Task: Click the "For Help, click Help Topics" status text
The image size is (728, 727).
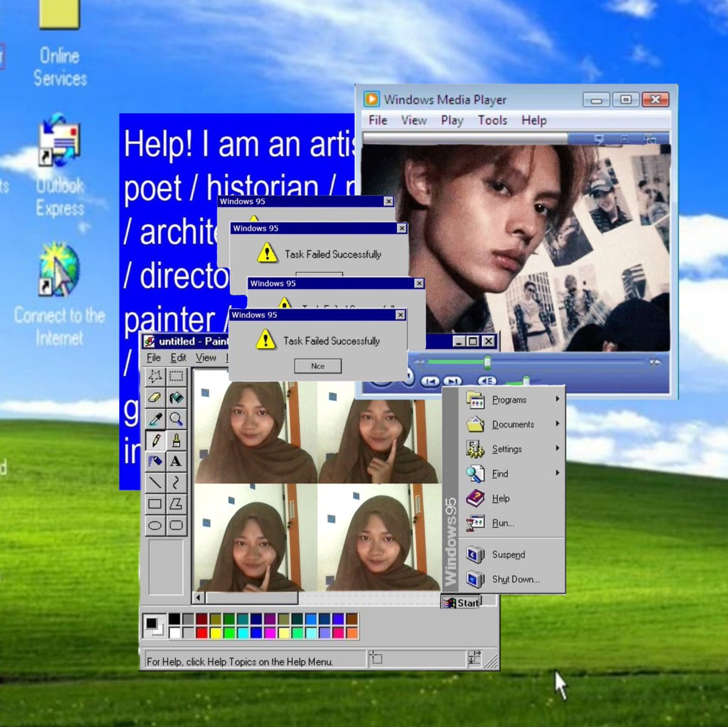Action: (x=240, y=662)
